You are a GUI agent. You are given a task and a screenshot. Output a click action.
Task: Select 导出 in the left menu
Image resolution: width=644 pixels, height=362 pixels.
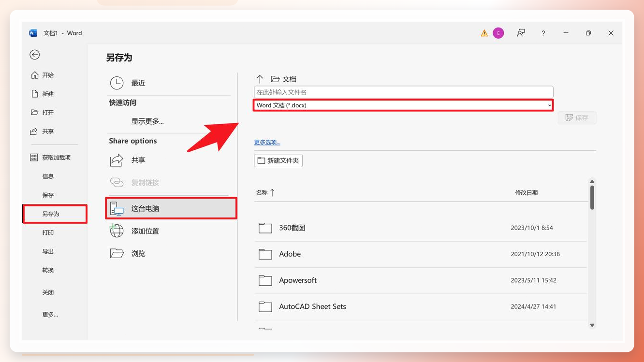tap(48, 251)
